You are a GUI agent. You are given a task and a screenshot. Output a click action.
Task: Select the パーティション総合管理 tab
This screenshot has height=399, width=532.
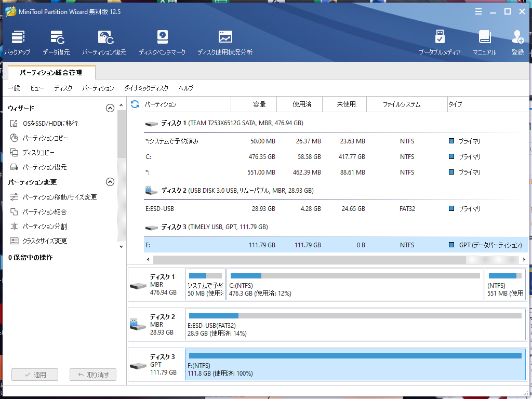pyautogui.click(x=51, y=73)
